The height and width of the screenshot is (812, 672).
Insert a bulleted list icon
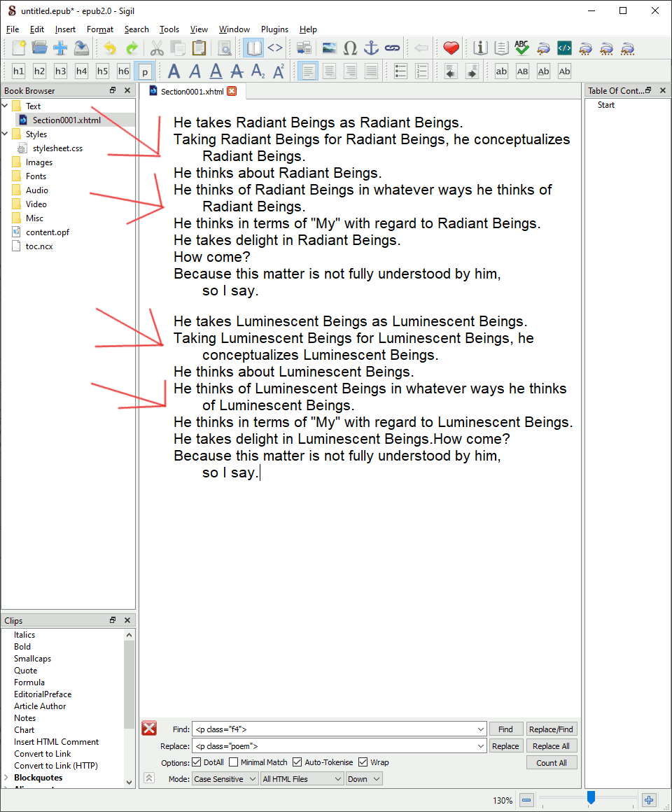coord(400,71)
